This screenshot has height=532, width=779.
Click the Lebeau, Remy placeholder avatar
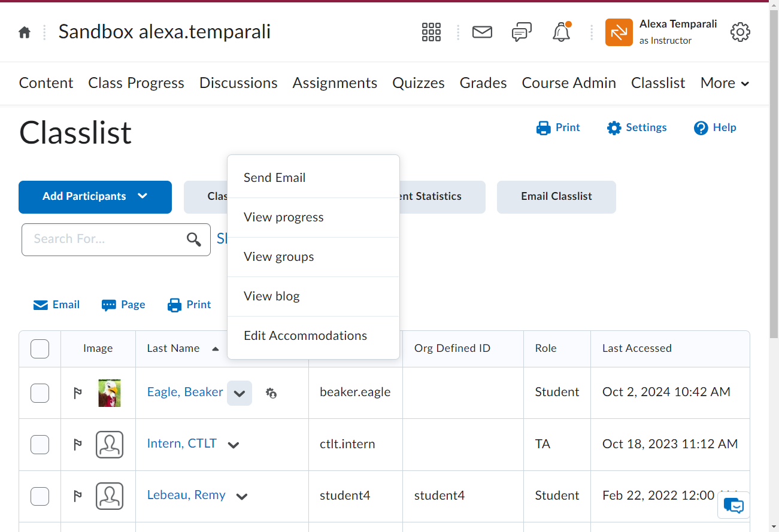point(110,496)
